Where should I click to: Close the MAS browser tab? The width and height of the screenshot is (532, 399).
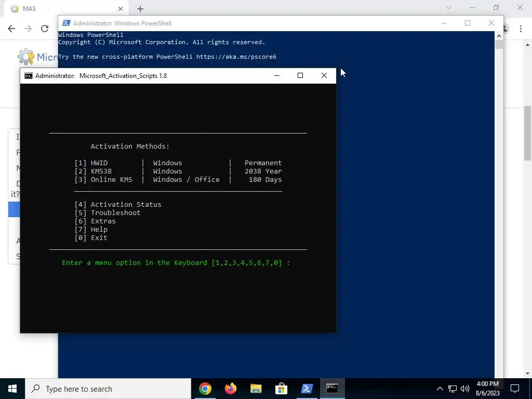coord(121,9)
